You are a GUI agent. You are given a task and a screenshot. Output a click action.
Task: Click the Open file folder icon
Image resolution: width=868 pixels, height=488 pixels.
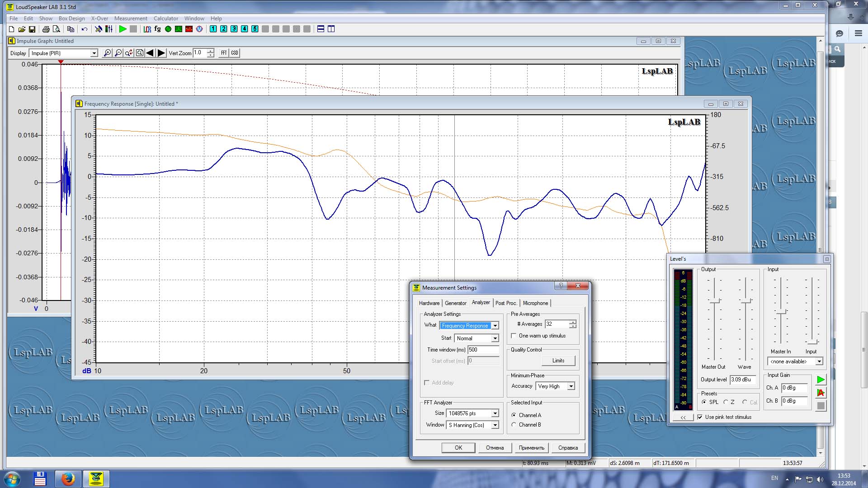[22, 29]
